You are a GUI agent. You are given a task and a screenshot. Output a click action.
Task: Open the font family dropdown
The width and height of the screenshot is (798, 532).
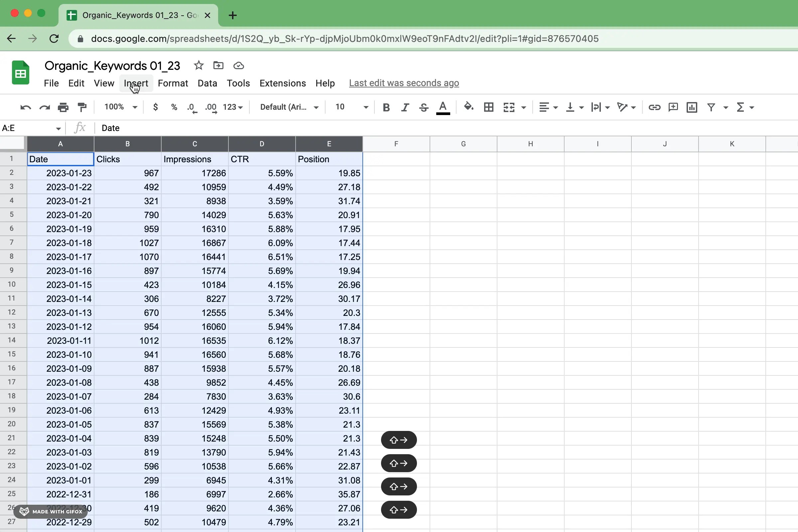pyautogui.click(x=288, y=107)
